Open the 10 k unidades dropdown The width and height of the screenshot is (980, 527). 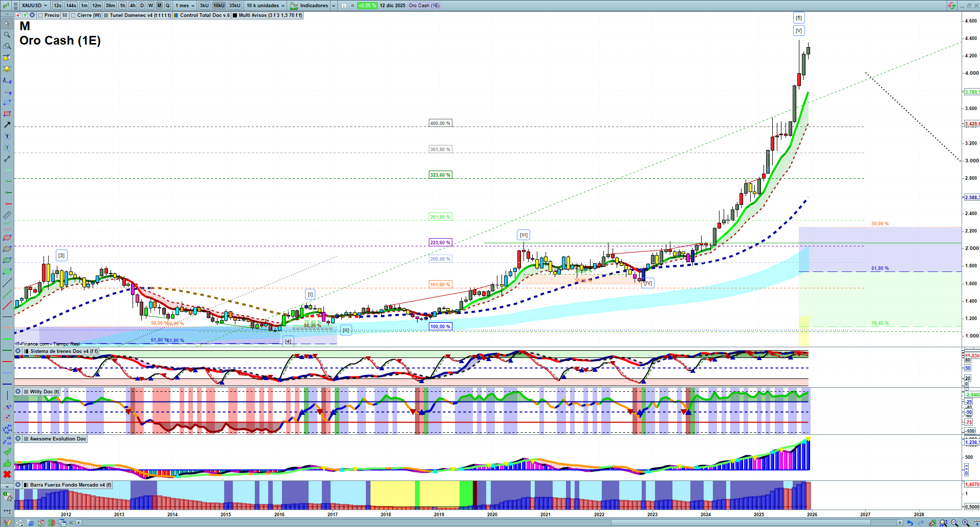(x=266, y=6)
